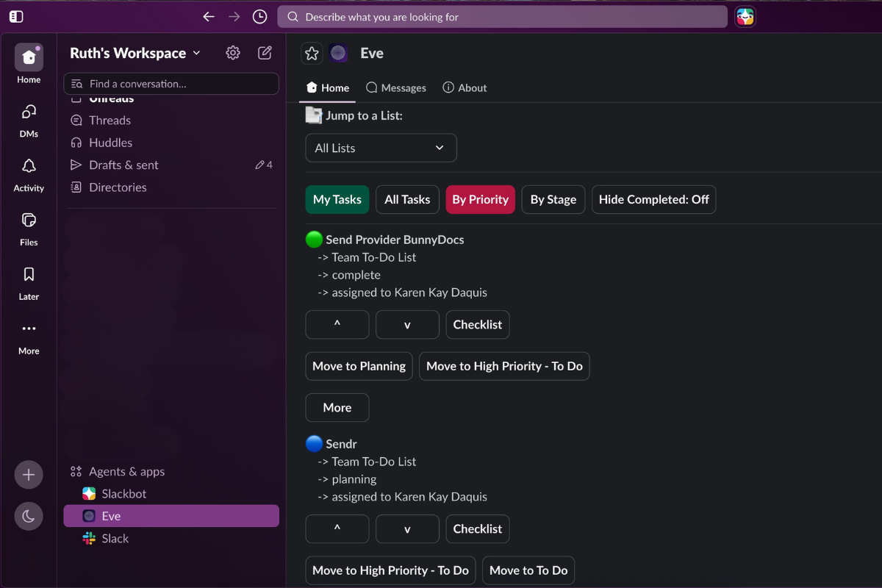Open workspace settings gear icon
Image resolution: width=882 pixels, height=588 pixels.
[233, 53]
